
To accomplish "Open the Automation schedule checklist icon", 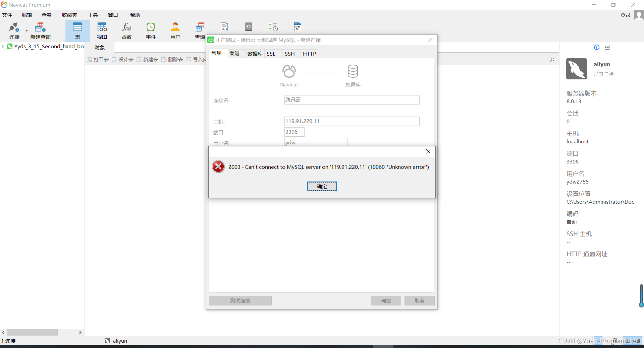I will (273, 27).
